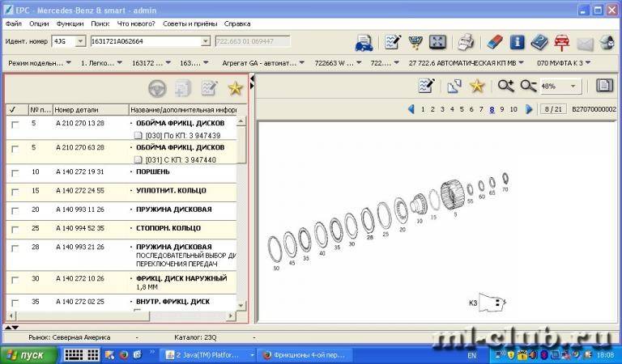Click the steering wheel icon in parts panel
Screen dimensions: 622x364
pyautogui.click(x=157, y=88)
